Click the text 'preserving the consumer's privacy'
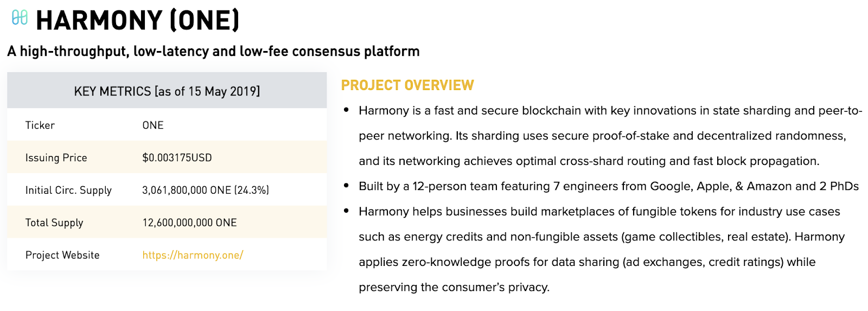 (x=454, y=287)
